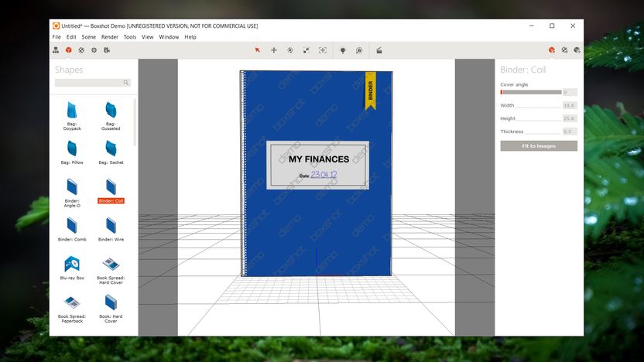Choose the Binder: Angle-D shape

pos(72,193)
